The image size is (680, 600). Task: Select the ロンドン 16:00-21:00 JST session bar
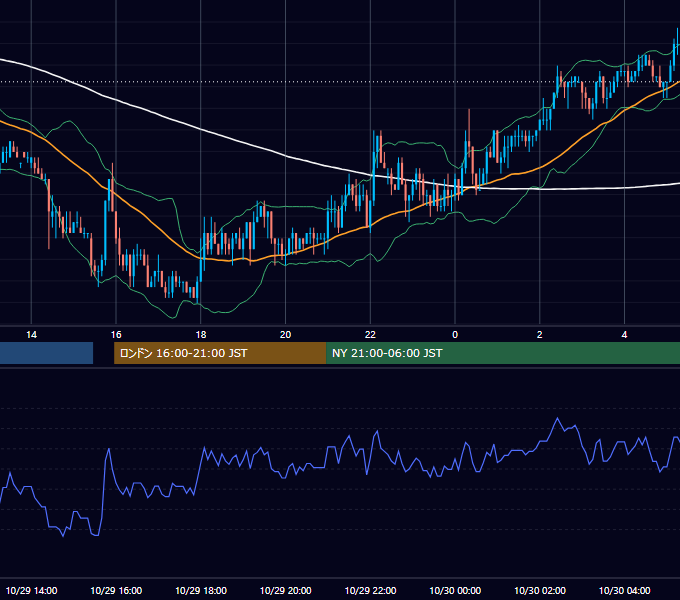coord(220,353)
